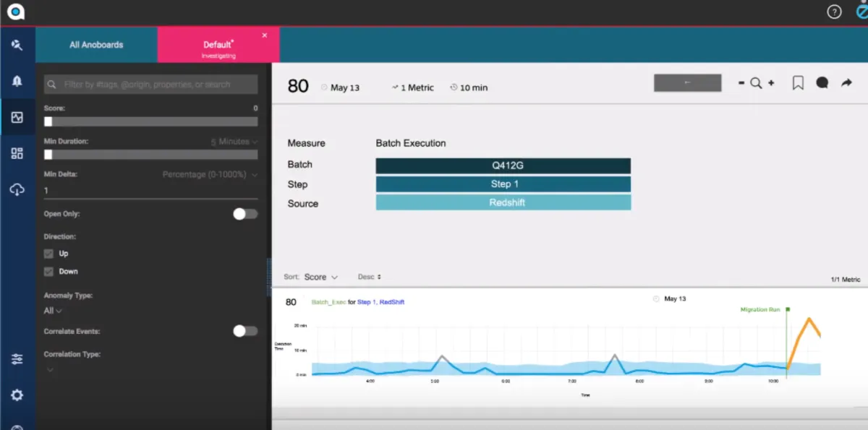Click Step 1 link in chart title

[366, 302]
